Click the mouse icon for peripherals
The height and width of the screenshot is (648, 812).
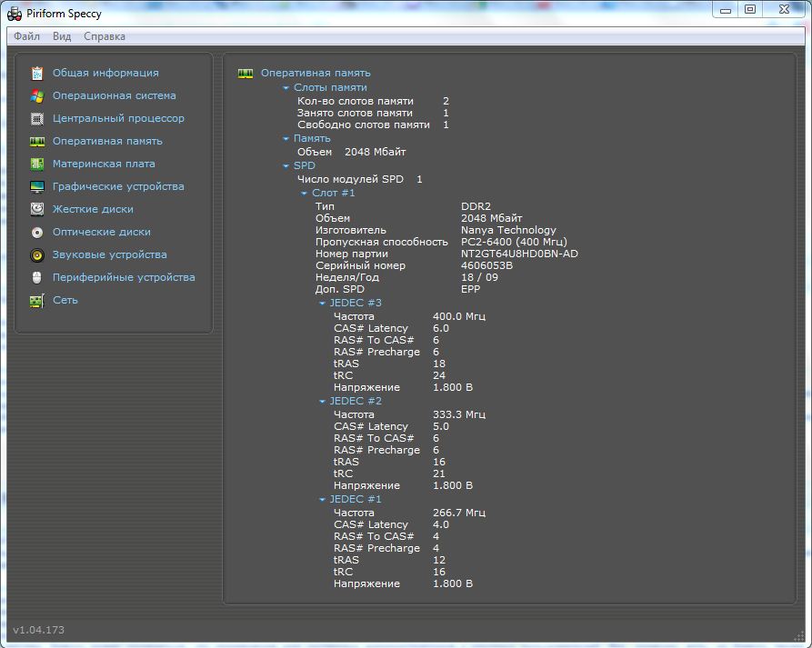pyautogui.click(x=36, y=277)
